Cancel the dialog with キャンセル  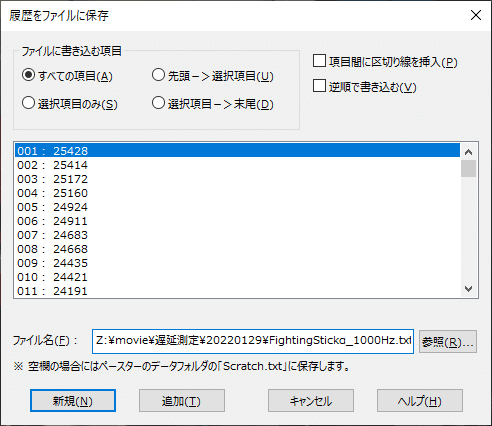(311, 401)
